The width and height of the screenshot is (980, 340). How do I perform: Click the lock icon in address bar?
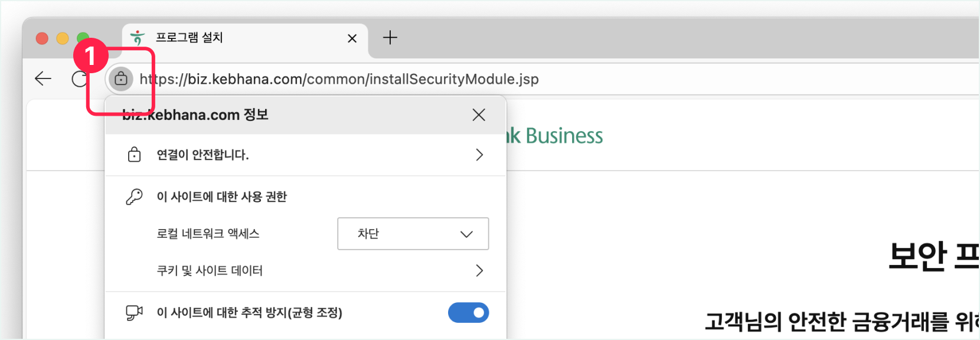click(x=121, y=79)
